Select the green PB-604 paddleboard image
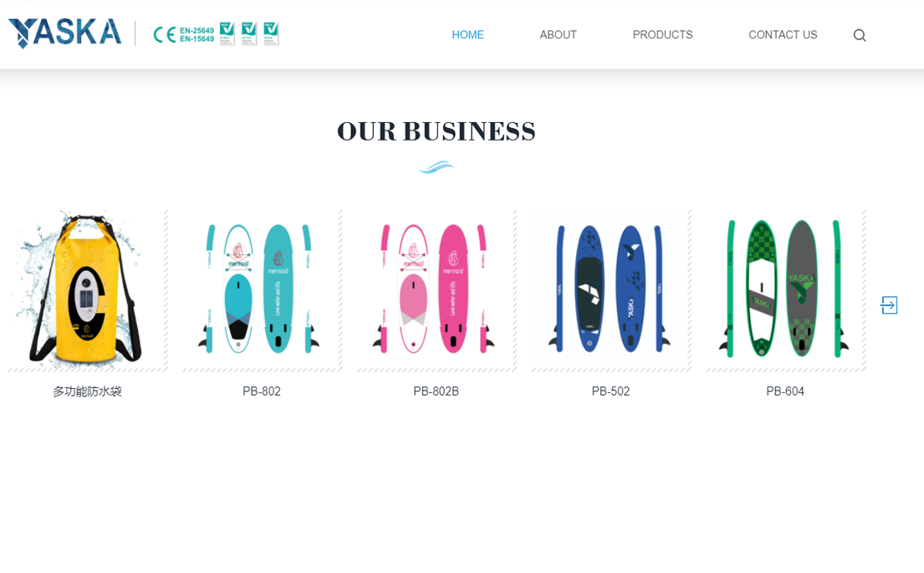Viewport: 924px width, 573px height. tap(785, 290)
